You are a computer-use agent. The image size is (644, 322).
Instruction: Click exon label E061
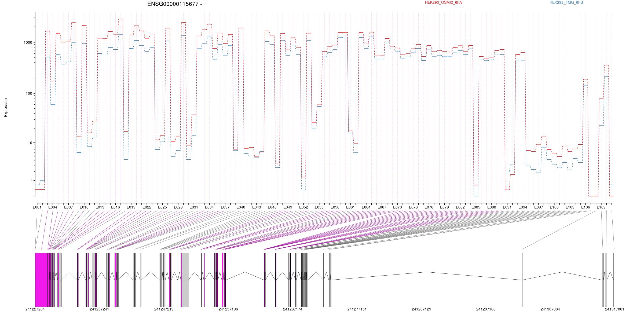(x=350, y=207)
